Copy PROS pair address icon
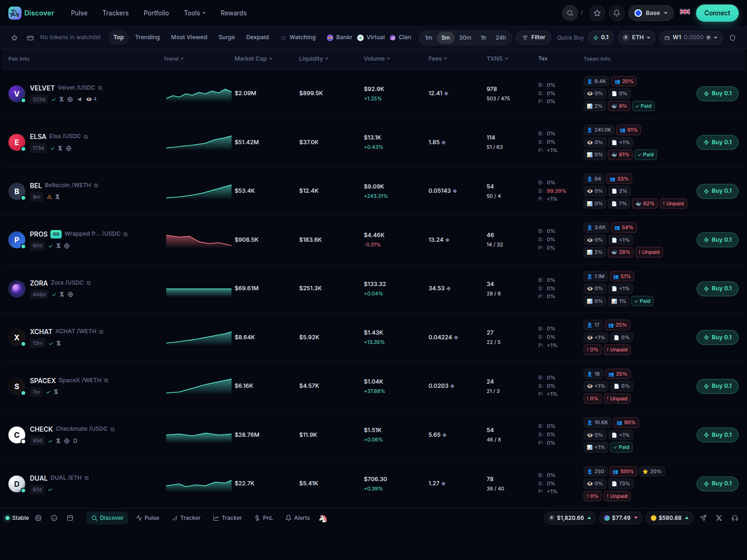Viewport: 747px width, 560px height. 126,234
